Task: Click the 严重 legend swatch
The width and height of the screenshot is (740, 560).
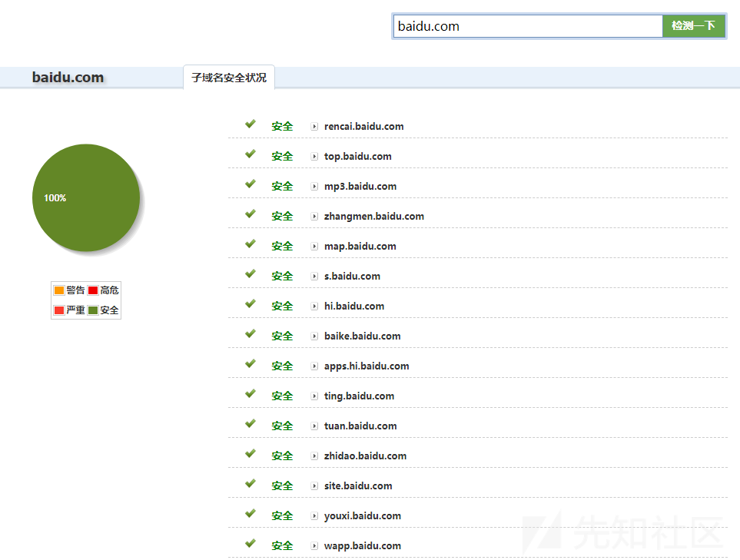Action: 59,310
